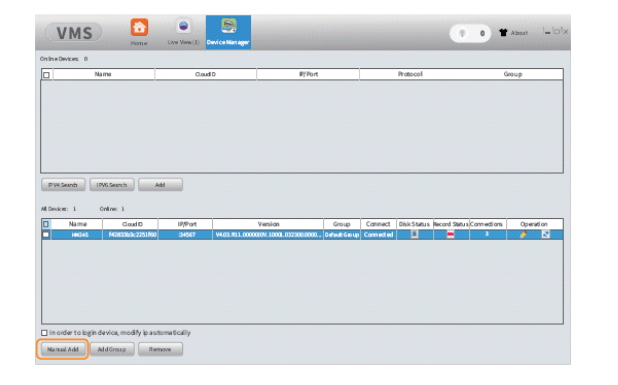618x385 pixels.
Task: Tick the select-all checkbox in All Devices table
Action: coord(46,224)
